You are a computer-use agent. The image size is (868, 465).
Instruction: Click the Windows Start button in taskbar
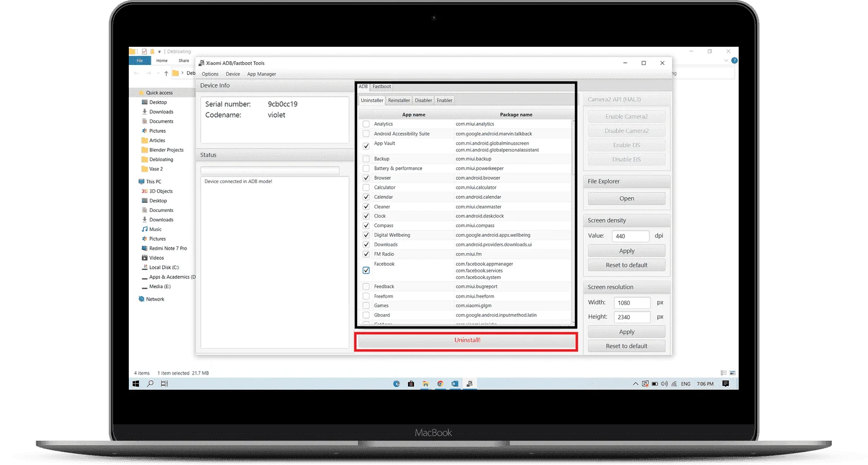tap(136, 384)
